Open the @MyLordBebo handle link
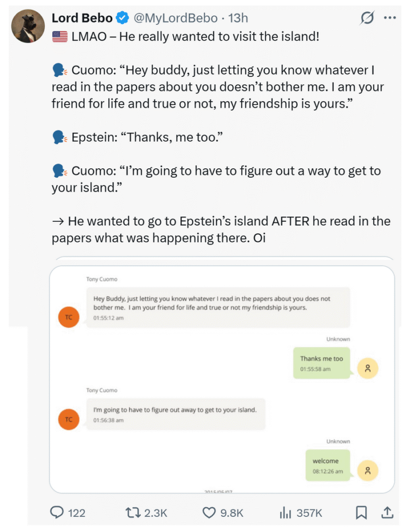 pyautogui.click(x=176, y=18)
